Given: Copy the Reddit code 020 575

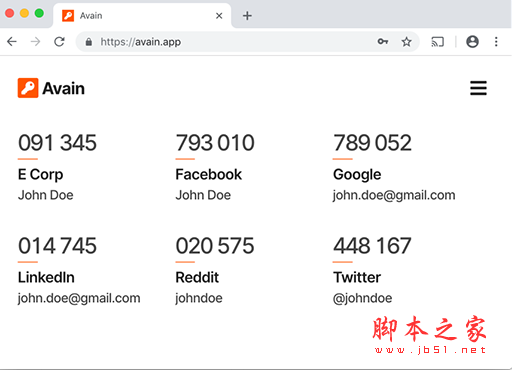Looking at the screenshot, I should (215, 246).
